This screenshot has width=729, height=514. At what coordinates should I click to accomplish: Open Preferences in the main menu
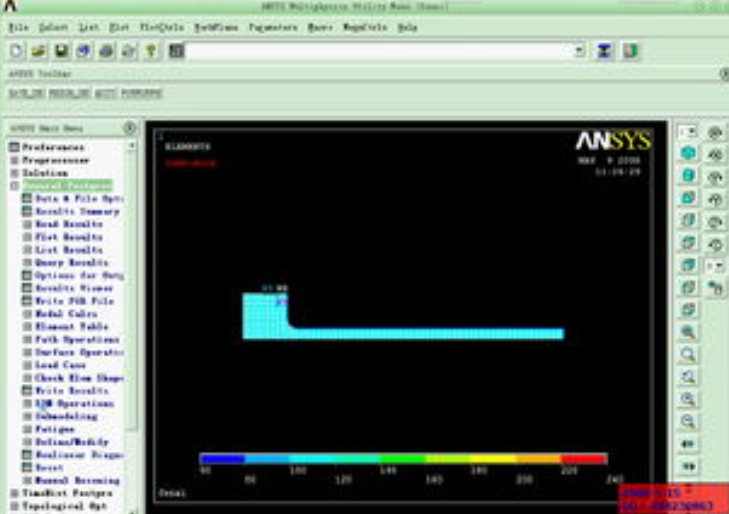53,147
